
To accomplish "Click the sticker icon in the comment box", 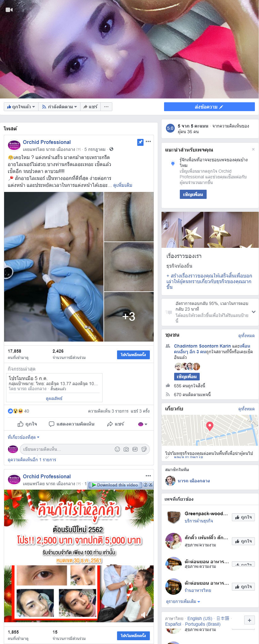I will tap(144, 449).
